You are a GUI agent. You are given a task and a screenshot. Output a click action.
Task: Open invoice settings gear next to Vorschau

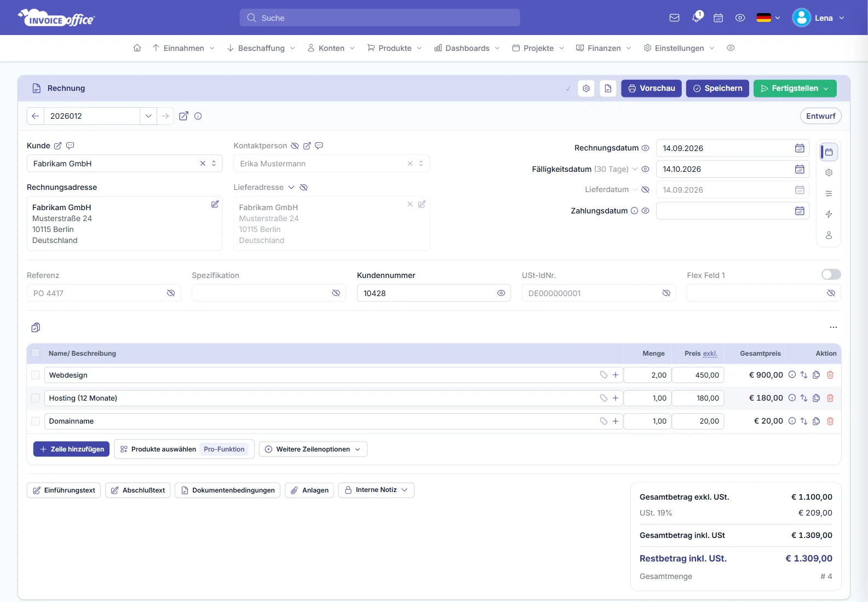(x=586, y=89)
